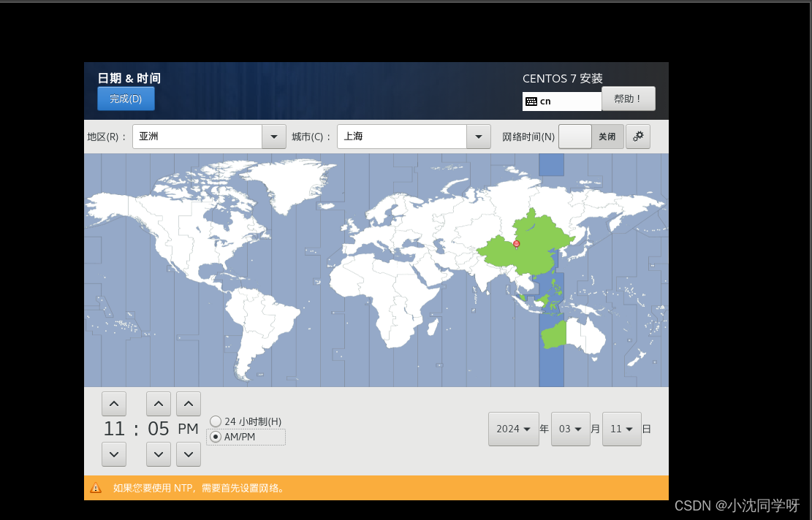Click Australia on the time zone map
Viewport: 812px width, 520px height.
[574, 336]
